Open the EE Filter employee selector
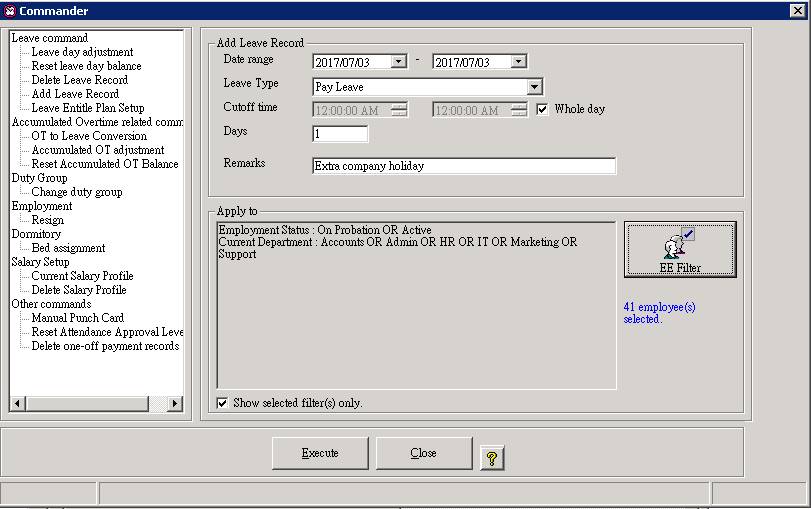This screenshot has width=811, height=509. [680, 249]
